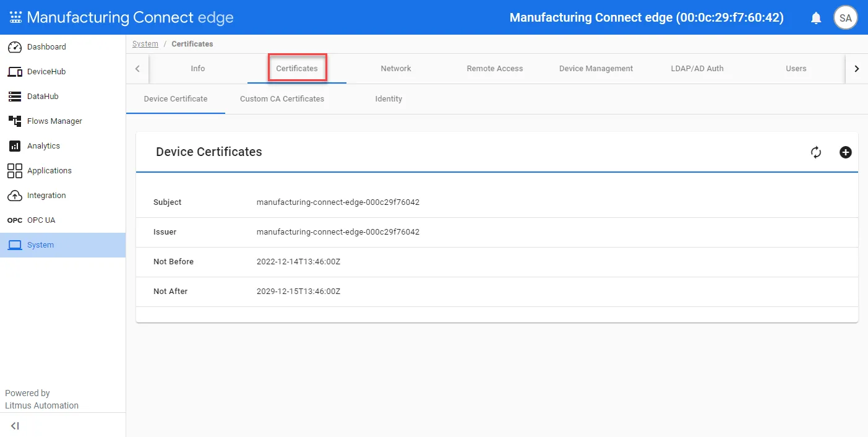The width and height of the screenshot is (868, 437).
Task: Show more tabs with right arrow
Action: pyautogui.click(x=856, y=69)
